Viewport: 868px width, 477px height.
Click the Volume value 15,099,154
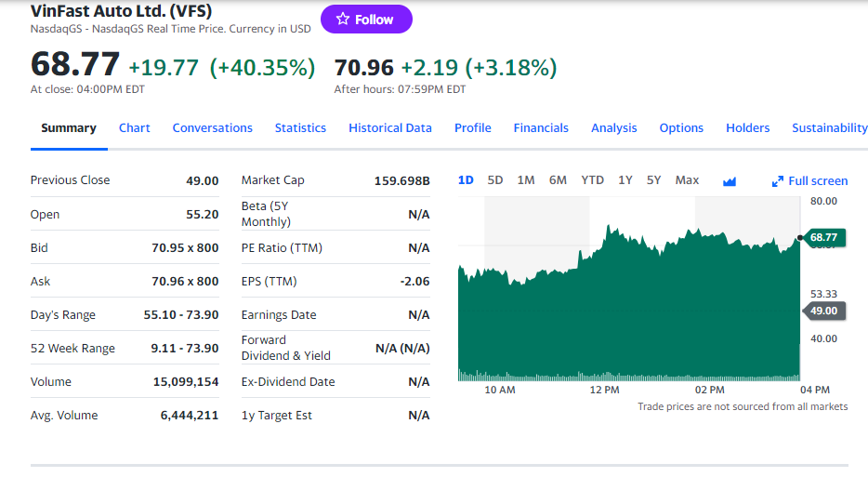coord(186,382)
